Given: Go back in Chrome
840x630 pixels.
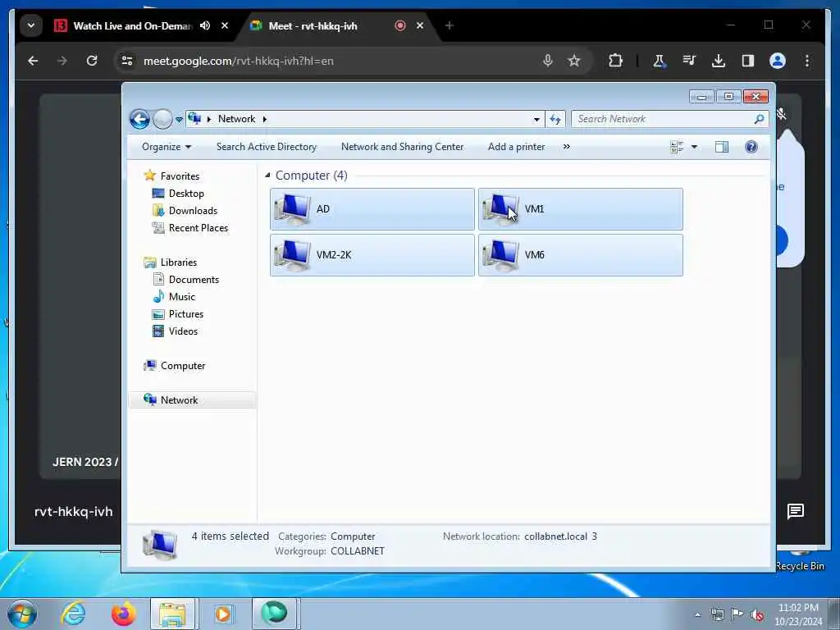Looking at the screenshot, I should (33, 61).
